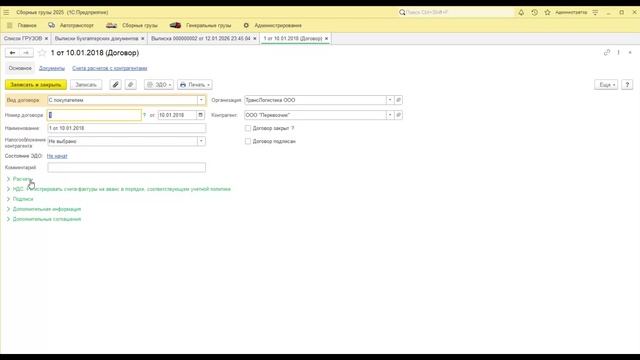Screen dimensions: 640x360
Task: Open the Не начат EDO status link
Action: click(x=57, y=156)
